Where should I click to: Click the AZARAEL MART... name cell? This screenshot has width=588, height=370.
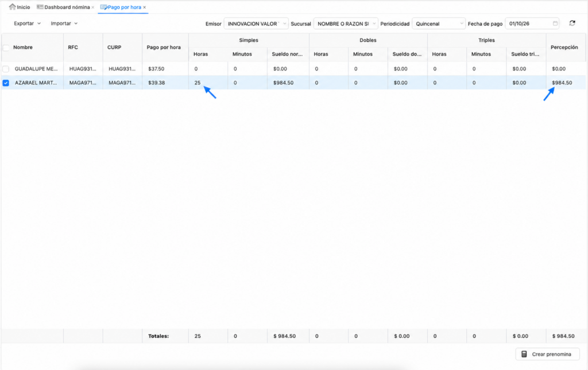tap(36, 83)
